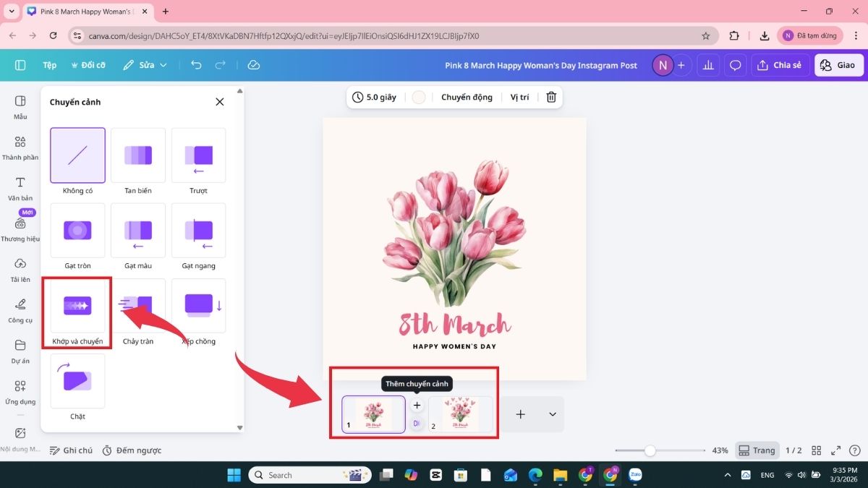Viewport: 868px width, 488px height.
Task: Open the N user avatar
Action: (x=662, y=65)
